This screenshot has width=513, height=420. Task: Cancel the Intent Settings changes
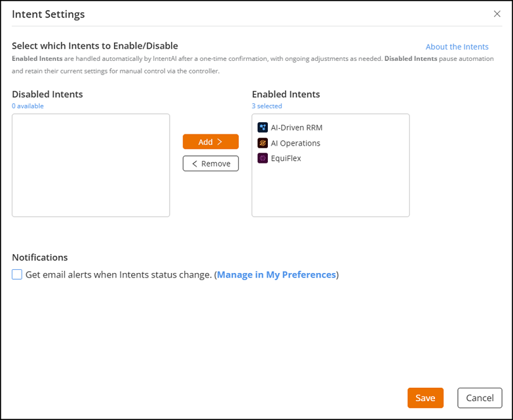pos(479,398)
